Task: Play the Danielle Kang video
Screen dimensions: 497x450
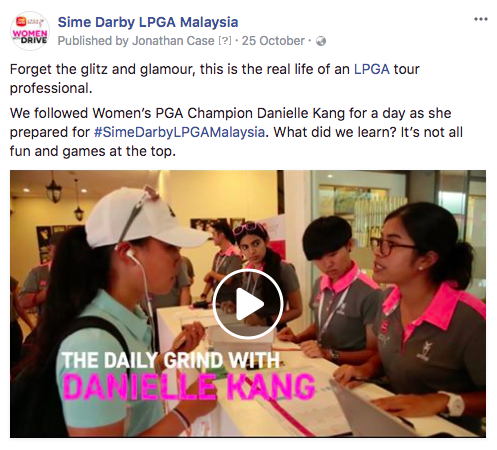Action: pos(248,304)
